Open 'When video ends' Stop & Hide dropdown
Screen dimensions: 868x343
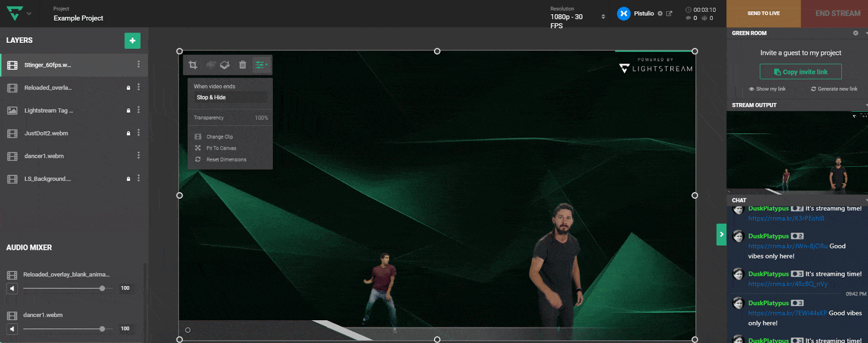click(231, 98)
